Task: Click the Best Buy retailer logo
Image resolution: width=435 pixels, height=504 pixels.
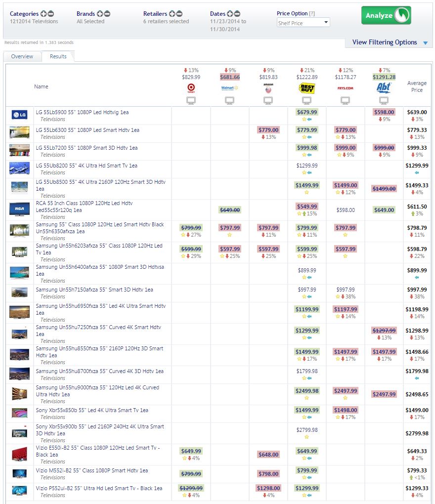Action: pyautogui.click(x=306, y=88)
